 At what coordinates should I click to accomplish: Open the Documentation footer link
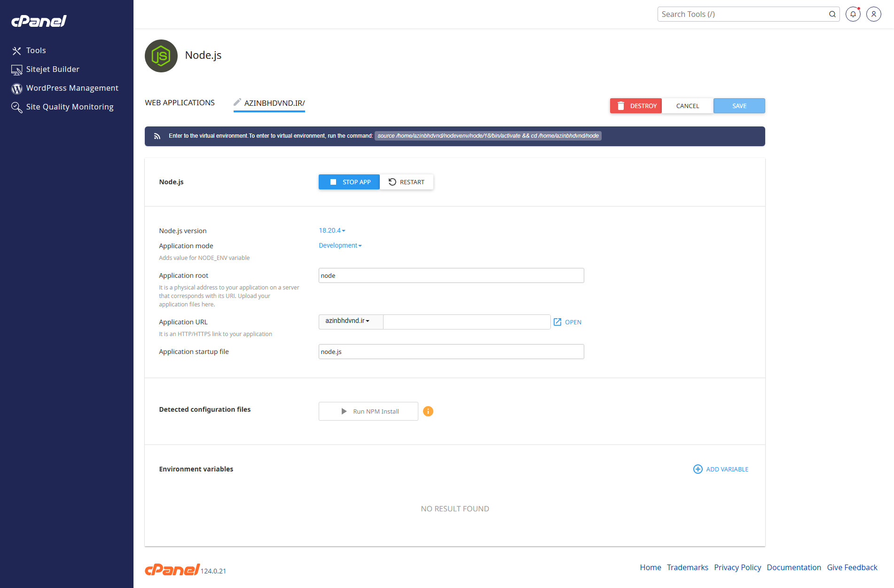pos(793,567)
